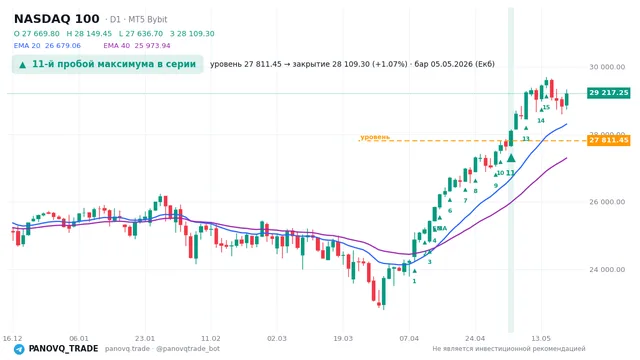The height and width of the screenshot is (360, 640).
Task: Click the triangle icon in breakout badge
Action: coord(23,64)
